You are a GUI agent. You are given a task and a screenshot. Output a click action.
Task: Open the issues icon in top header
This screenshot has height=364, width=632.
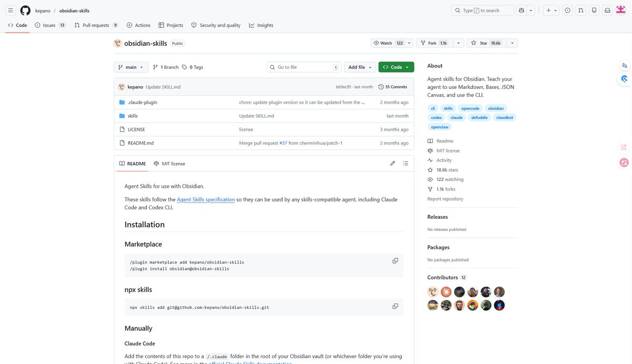[567, 11]
